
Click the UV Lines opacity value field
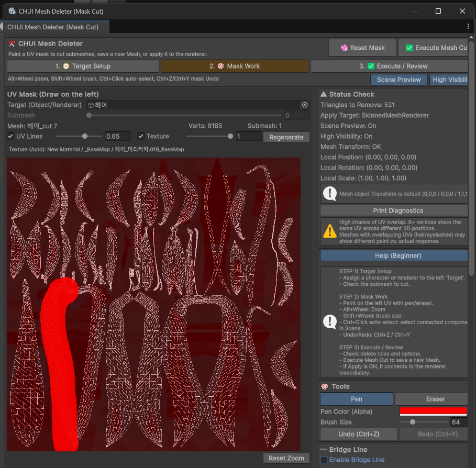pos(117,136)
